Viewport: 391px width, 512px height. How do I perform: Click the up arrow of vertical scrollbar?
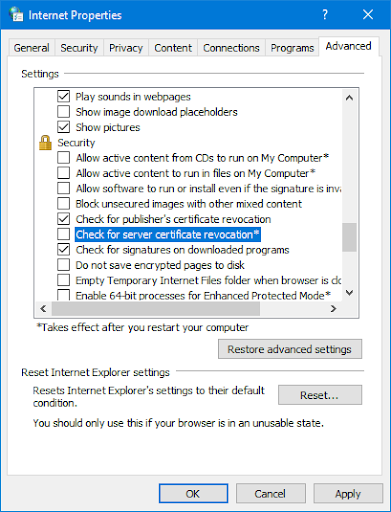coord(349,98)
